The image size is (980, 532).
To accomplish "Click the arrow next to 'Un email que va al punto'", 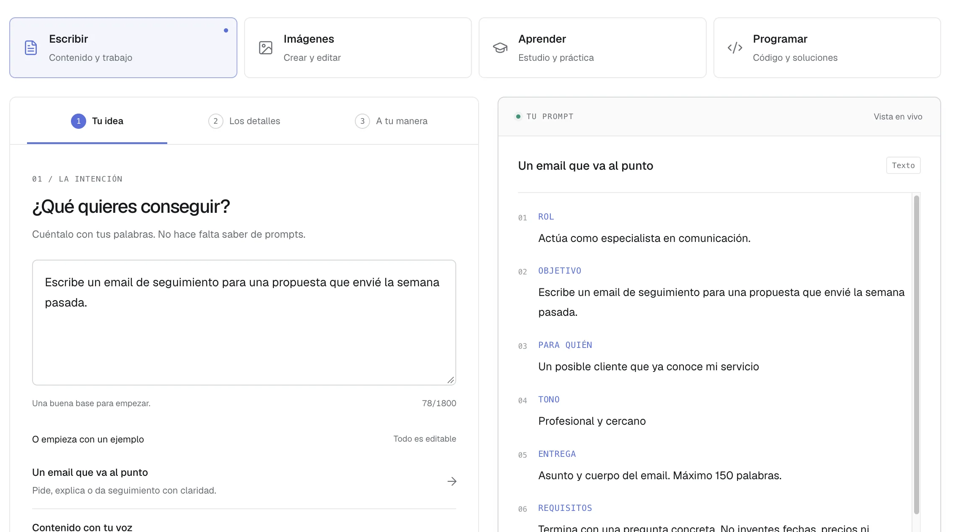I will click(452, 481).
